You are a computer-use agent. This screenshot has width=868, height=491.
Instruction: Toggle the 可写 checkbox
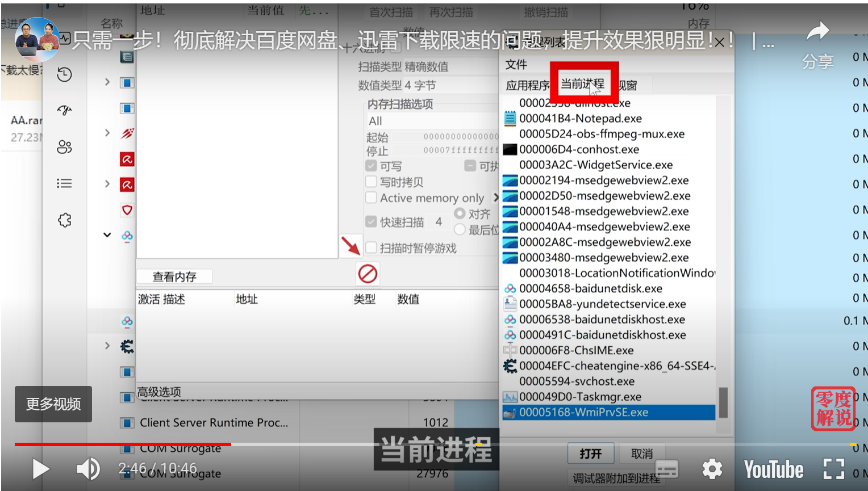371,166
